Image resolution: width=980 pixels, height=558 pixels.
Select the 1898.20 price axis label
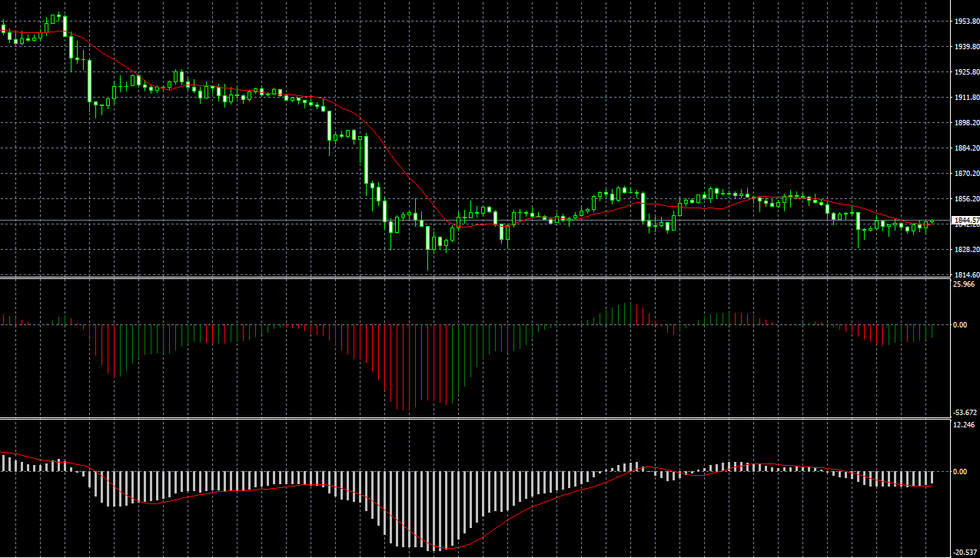tap(965, 123)
